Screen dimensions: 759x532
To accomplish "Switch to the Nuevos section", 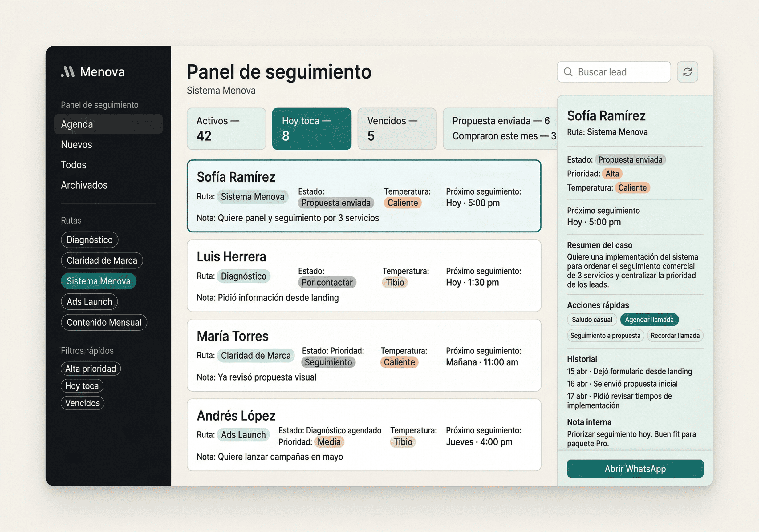I will tap(76, 144).
